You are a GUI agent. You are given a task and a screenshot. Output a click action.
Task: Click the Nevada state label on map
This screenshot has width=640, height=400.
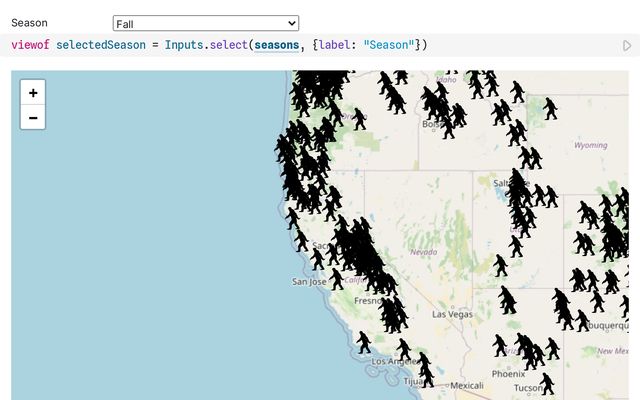click(424, 252)
